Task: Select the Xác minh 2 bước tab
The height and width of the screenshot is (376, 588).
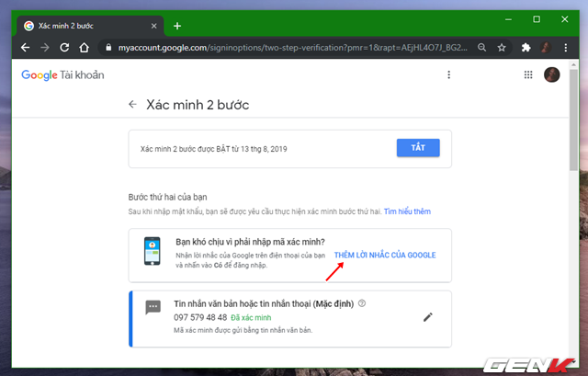Action: point(90,26)
